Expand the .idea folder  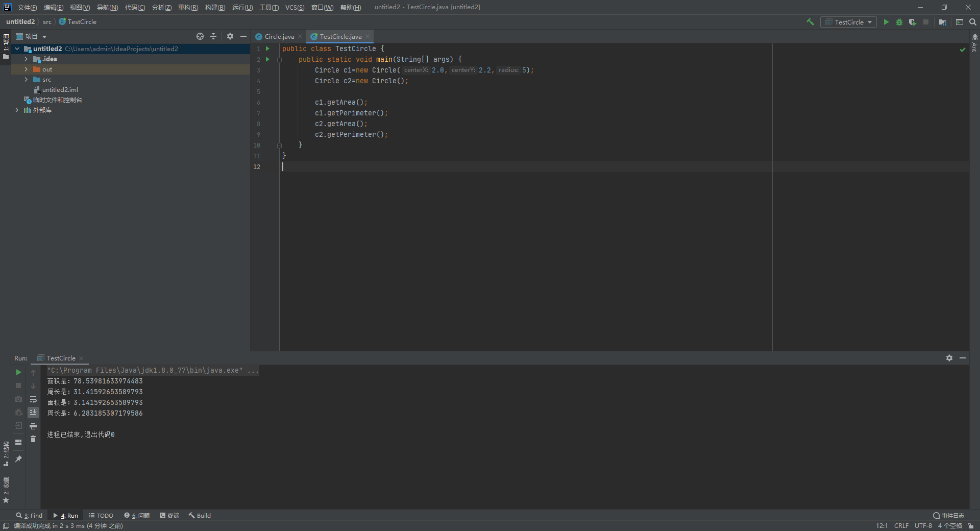point(26,59)
